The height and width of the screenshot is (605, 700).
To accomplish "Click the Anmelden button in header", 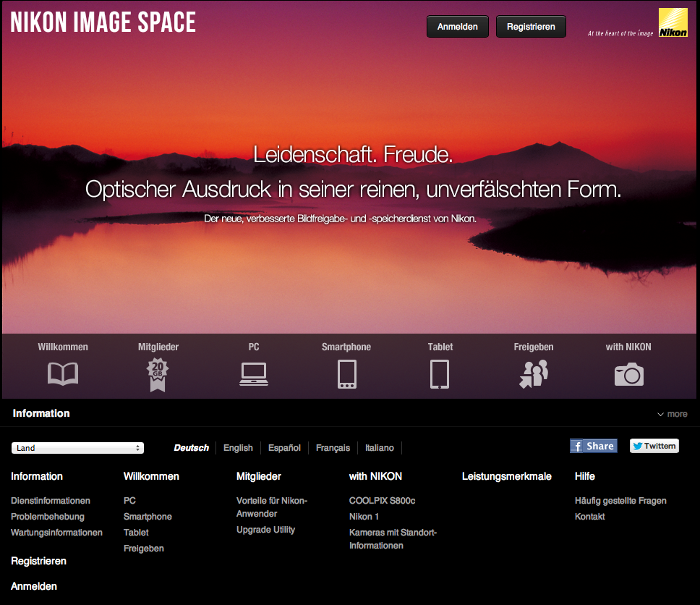I will [458, 27].
